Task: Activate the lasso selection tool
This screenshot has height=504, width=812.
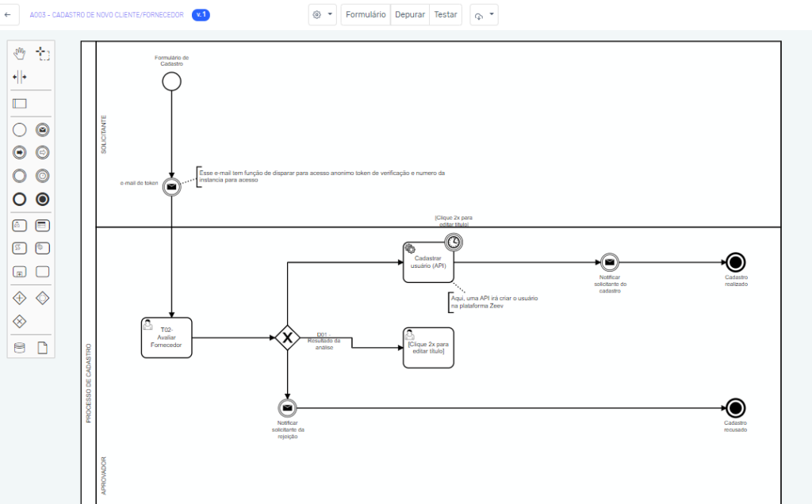Action: (44, 54)
